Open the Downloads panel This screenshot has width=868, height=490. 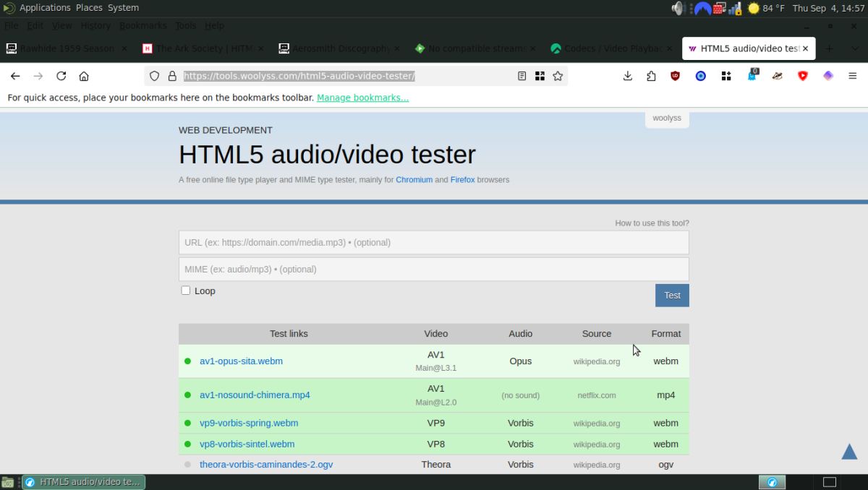pyautogui.click(x=627, y=75)
